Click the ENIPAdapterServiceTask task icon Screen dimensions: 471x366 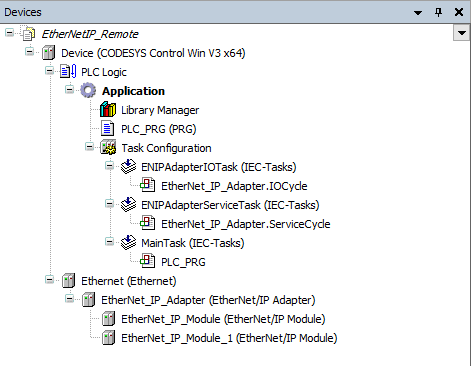pyautogui.click(x=128, y=204)
